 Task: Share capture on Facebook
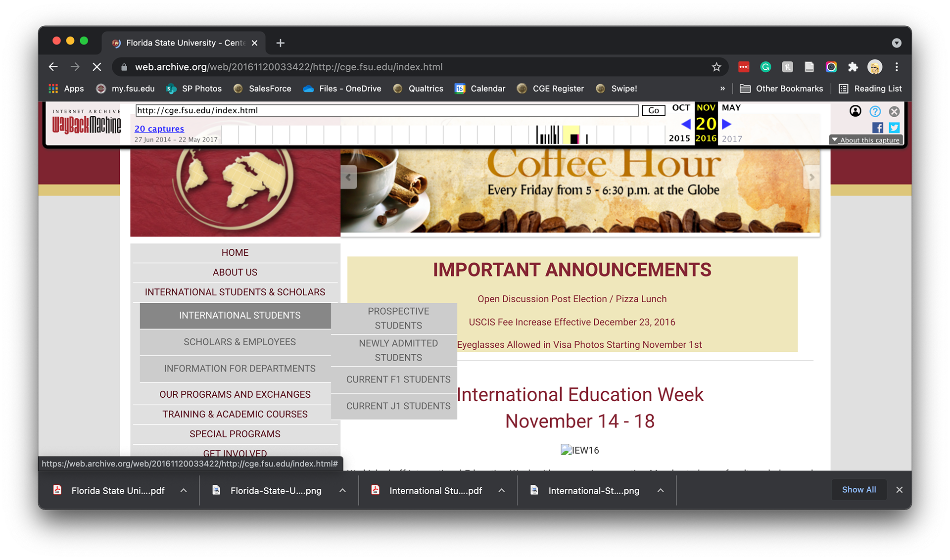(x=878, y=128)
